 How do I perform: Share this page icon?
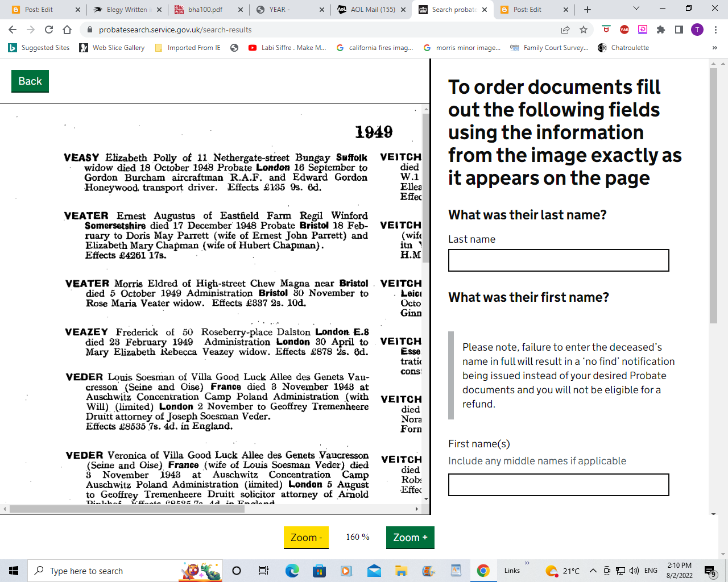click(x=565, y=30)
